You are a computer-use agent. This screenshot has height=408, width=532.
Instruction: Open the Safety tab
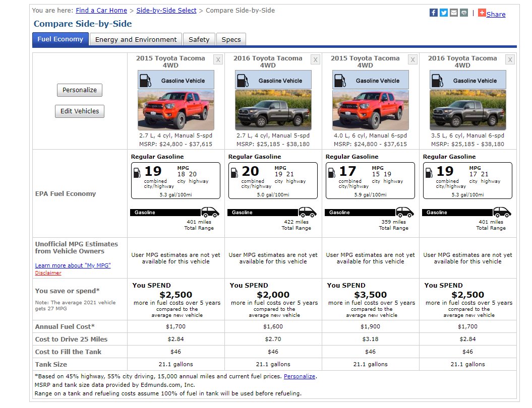click(x=199, y=40)
